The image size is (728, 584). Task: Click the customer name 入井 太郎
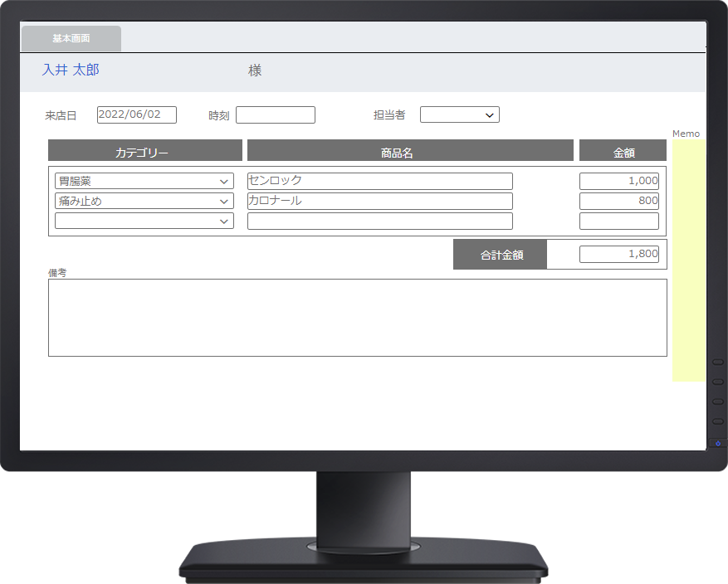71,71
